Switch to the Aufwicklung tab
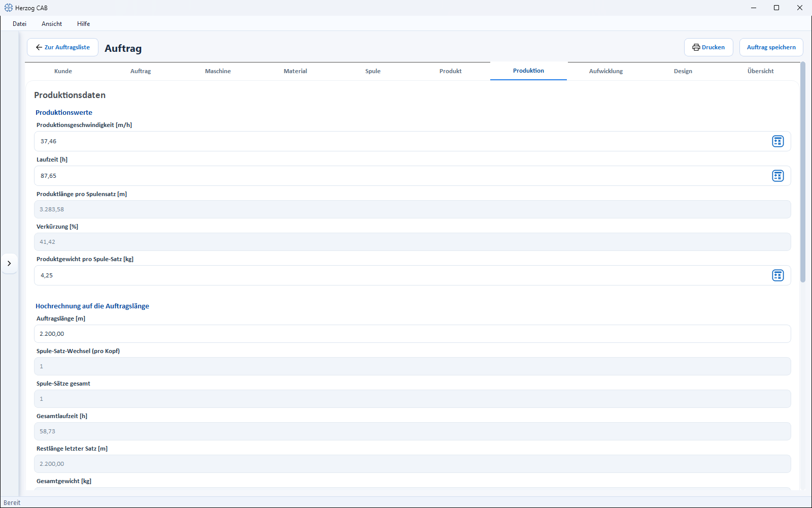 (606, 71)
